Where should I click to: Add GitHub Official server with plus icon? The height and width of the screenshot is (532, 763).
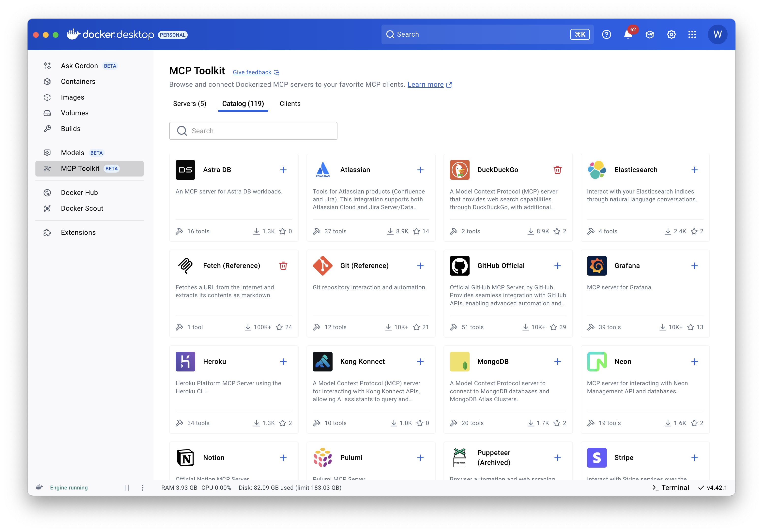tap(557, 266)
